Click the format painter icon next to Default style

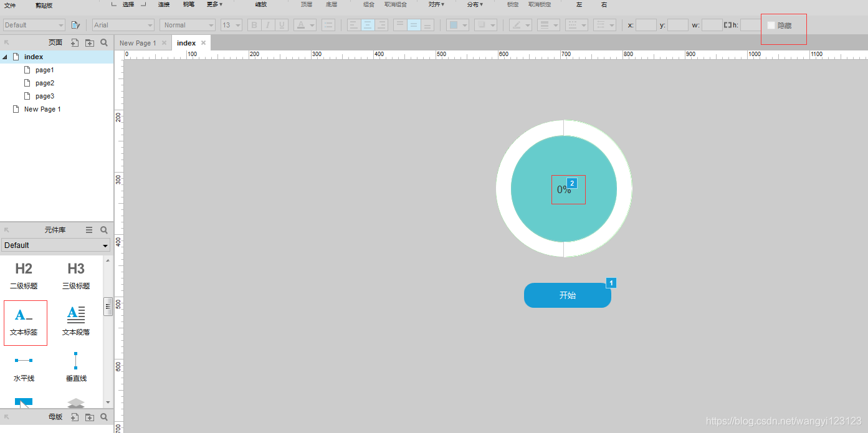tap(75, 25)
